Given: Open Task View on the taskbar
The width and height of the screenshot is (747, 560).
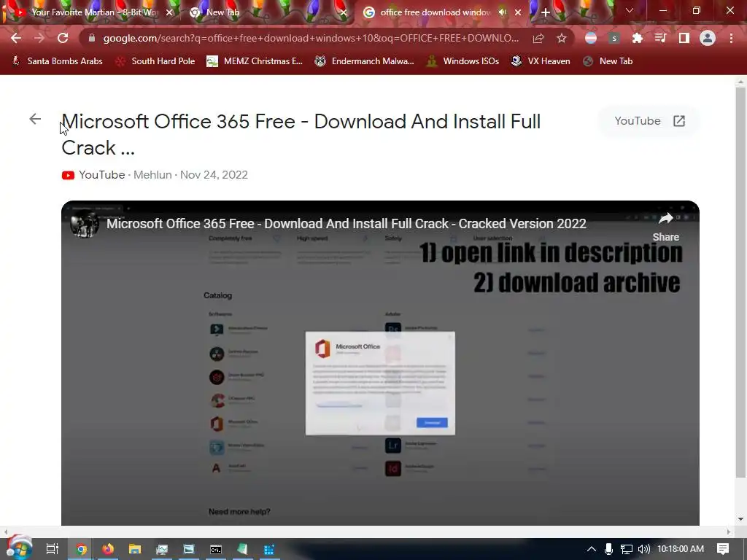Looking at the screenshot, I should point(52,549).
